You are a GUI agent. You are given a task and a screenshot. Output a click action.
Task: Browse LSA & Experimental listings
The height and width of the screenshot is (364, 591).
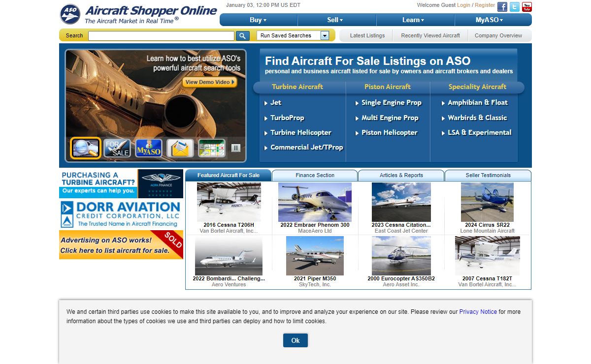[479, 132]
